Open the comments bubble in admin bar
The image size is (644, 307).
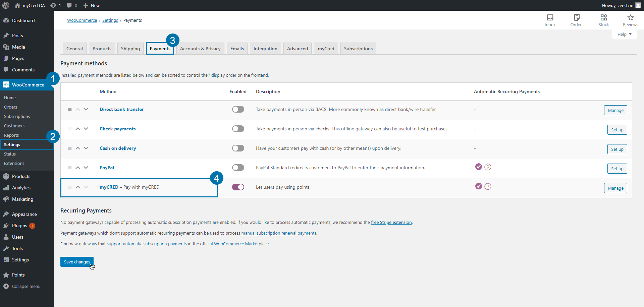pos(69,5)
